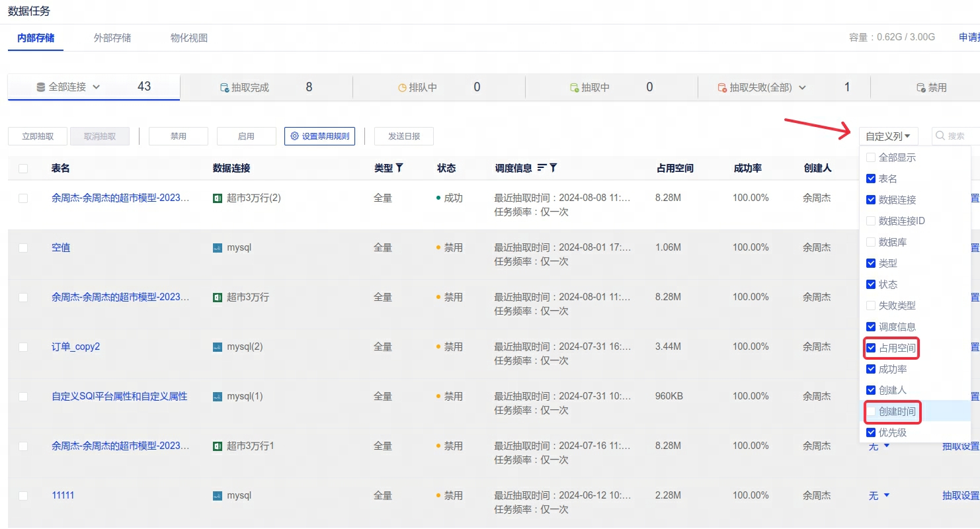Tick the row checkbox for 订单_copy2
Image resolution: width=980 pixels, height=529 pixels.
tap(23, 346)
